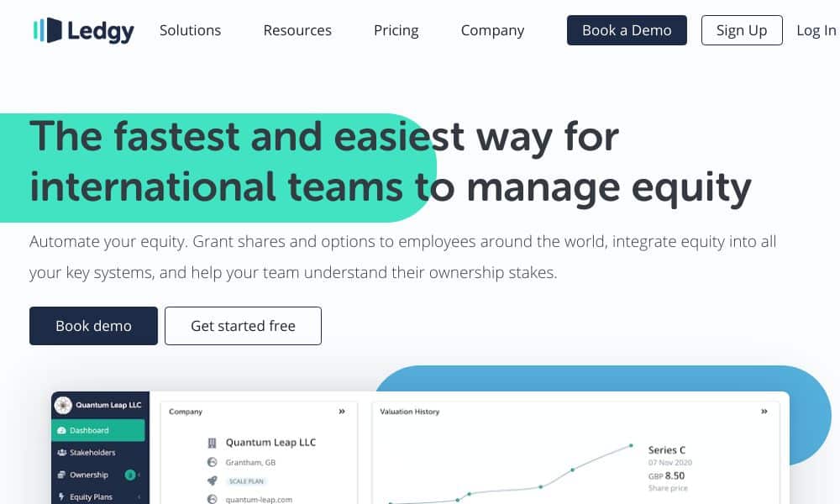The height and width of the screenshot is (504, 840).
Task: Click the Ownership sidebar icon
Action: tap(61, 475)
